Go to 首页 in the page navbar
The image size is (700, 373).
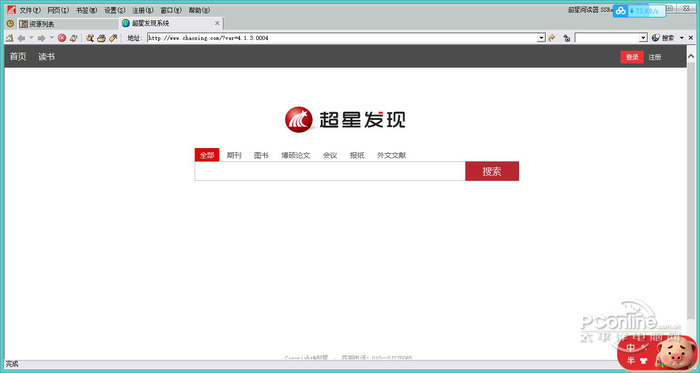(18, 57)
